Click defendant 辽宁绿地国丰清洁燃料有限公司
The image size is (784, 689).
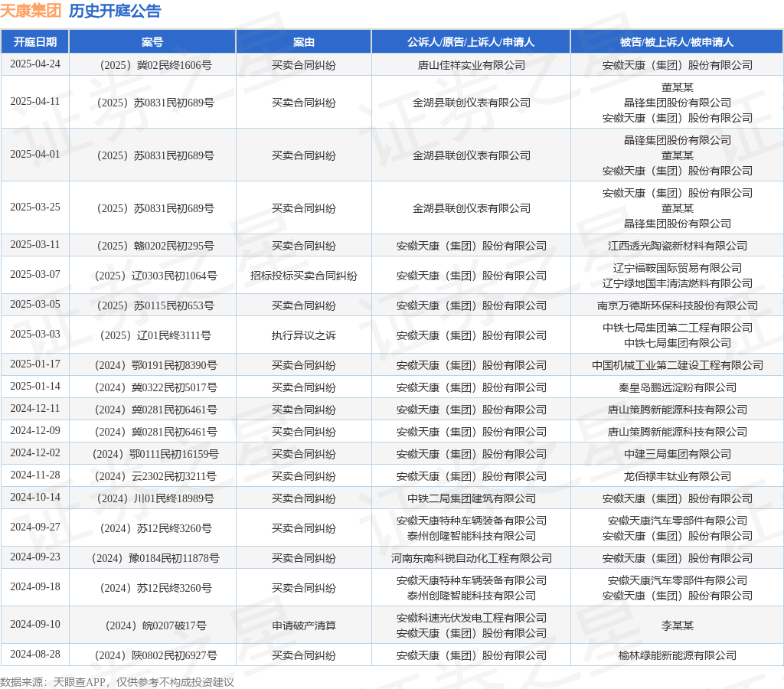[x=677, y=283]
